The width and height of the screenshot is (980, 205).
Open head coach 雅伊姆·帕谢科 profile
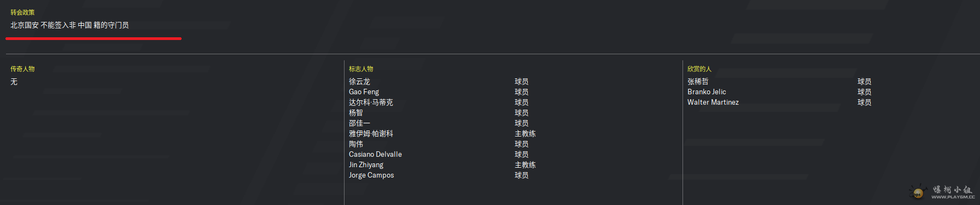click(371, 134)
